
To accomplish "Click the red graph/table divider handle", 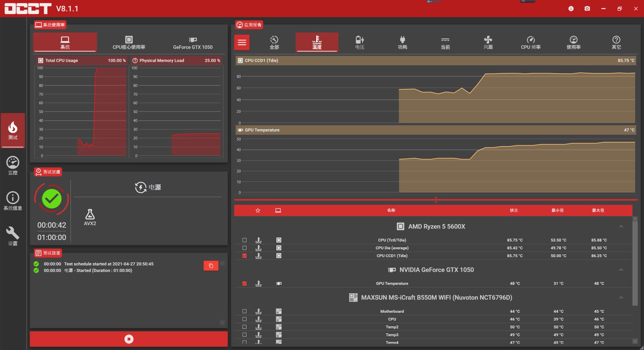I will 436,200.
